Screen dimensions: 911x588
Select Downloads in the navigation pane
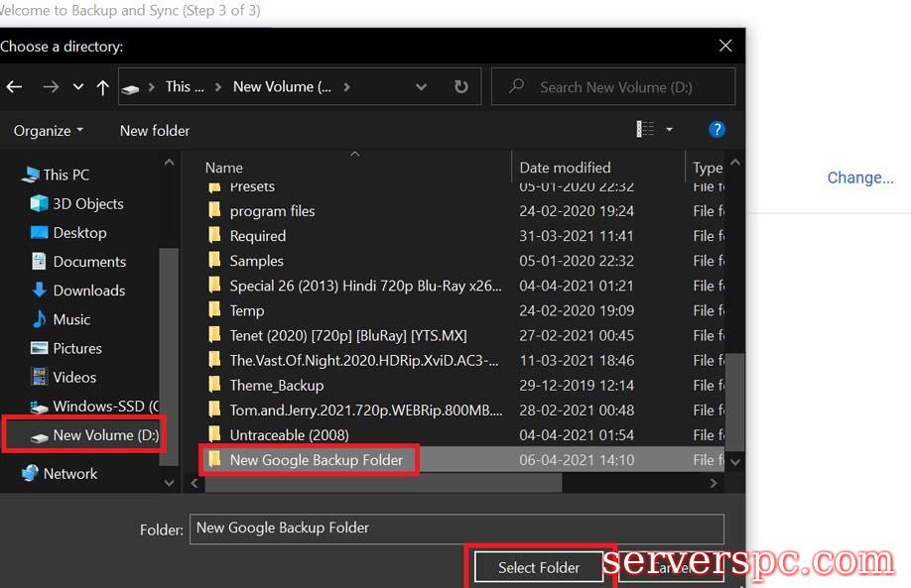[x=88, y=291]
